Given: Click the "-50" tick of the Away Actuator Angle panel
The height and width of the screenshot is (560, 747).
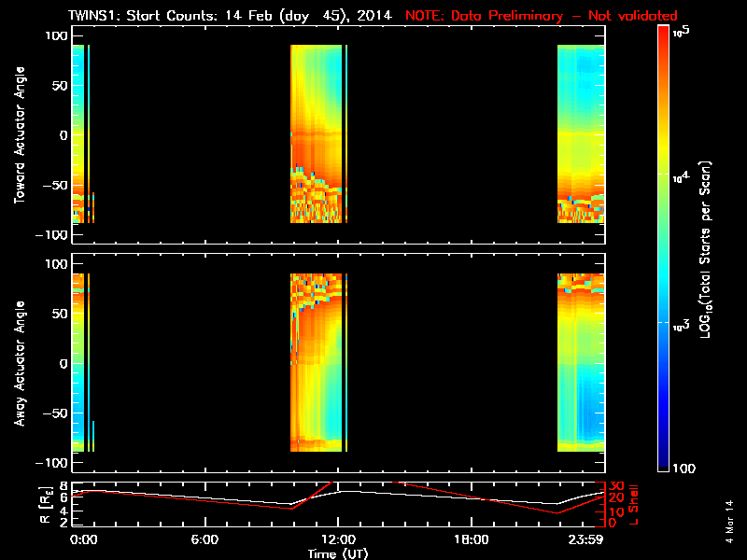Looking at the screenshot, I should point(55,413).
